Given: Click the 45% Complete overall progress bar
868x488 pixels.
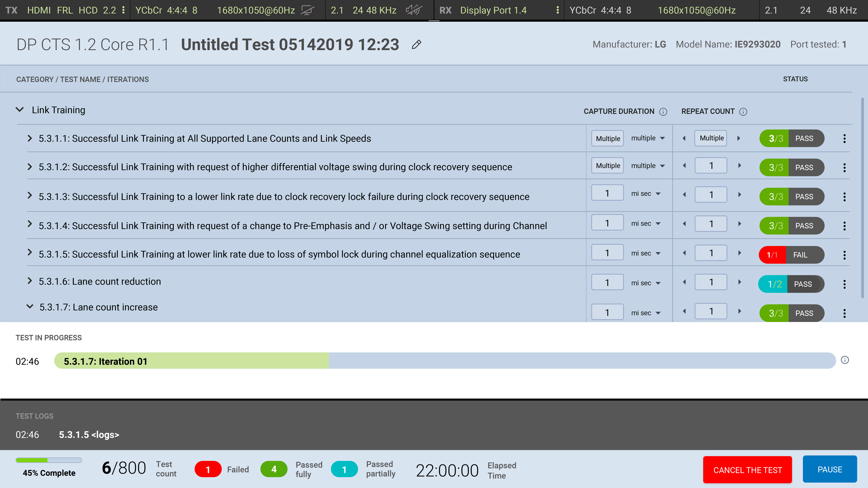Looking at the screenshot, I should point(49,460).
